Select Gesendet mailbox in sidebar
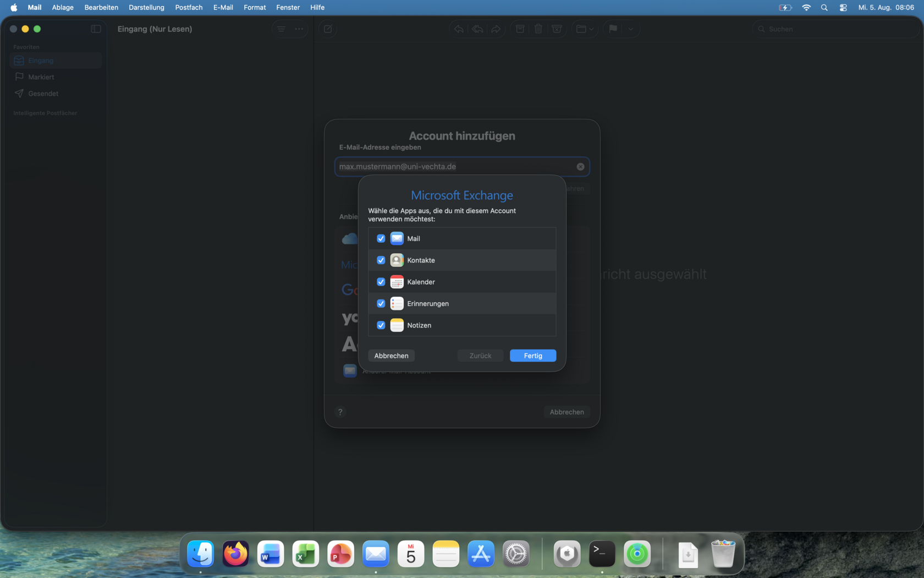Screen dimensions: 924x578 (56, 94)
